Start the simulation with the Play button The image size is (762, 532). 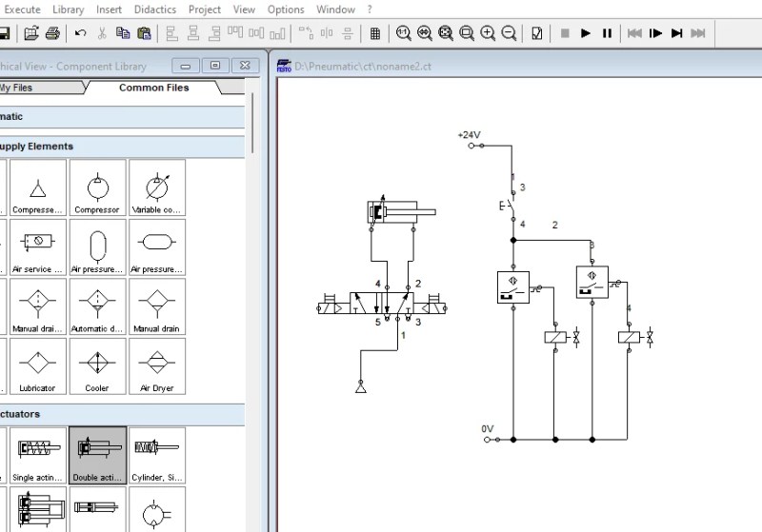click(586, 33)
